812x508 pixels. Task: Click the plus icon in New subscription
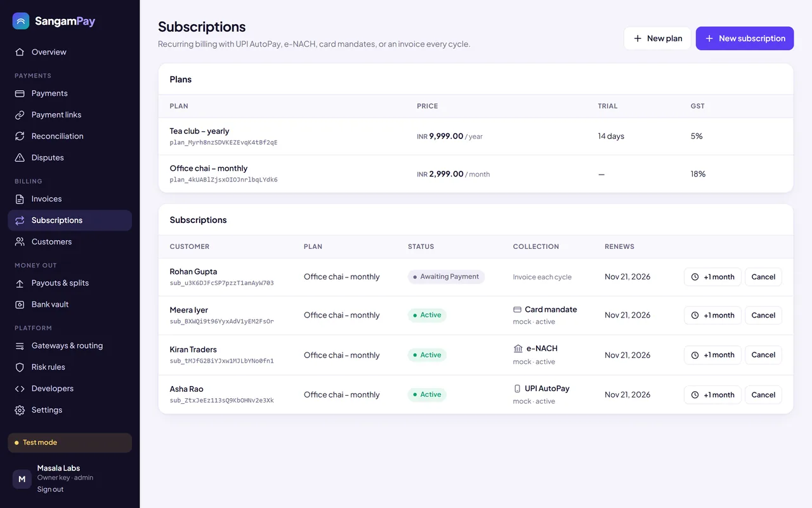[x=709, y=38]
